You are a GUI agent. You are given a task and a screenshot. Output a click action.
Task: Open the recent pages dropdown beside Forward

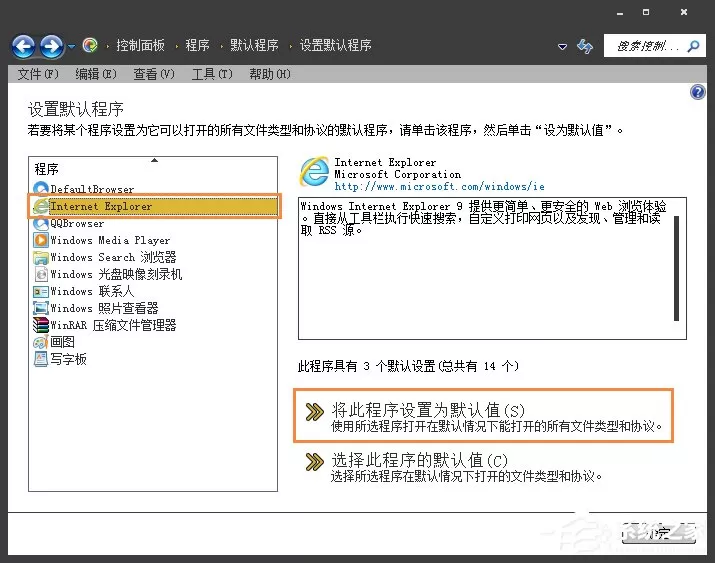pyautogui.click(x=72, y=46)
